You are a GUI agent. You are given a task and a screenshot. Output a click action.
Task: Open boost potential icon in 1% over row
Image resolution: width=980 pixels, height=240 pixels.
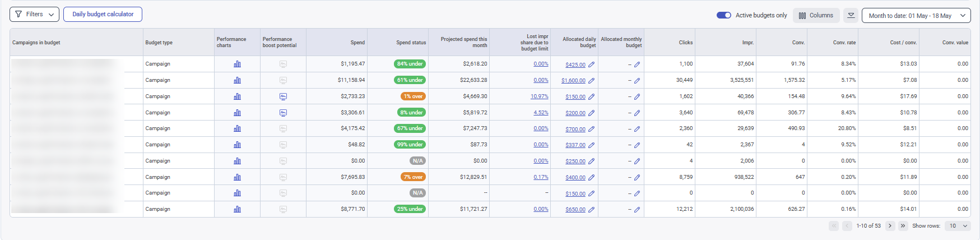283,96
